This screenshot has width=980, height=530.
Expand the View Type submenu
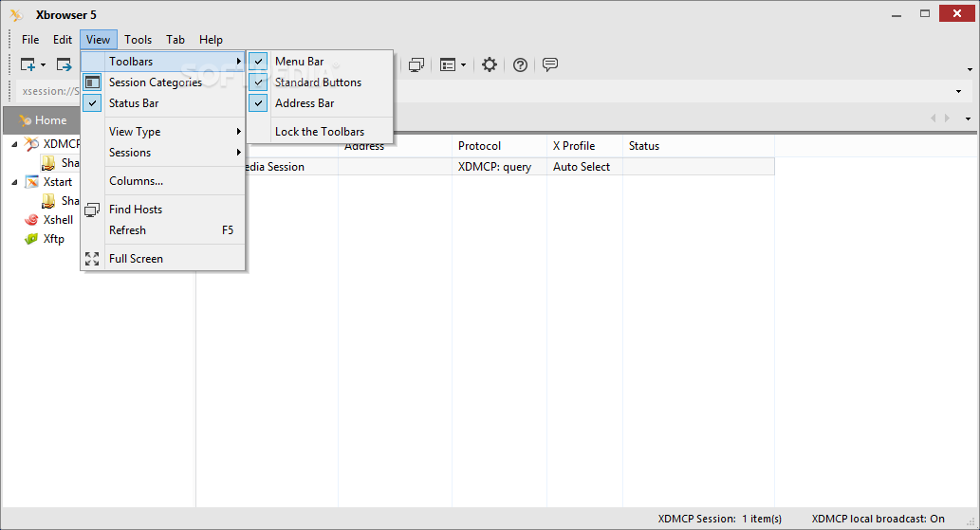pos(162,132)
